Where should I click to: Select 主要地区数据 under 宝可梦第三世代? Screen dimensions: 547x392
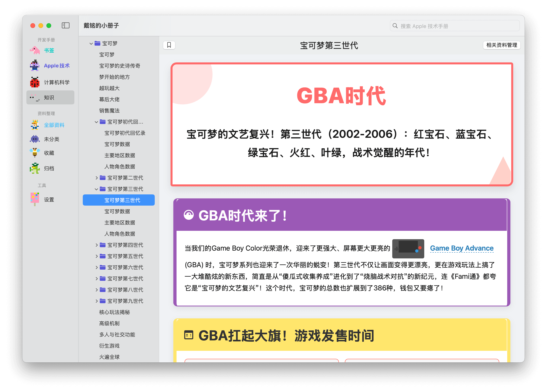(120, 222)
